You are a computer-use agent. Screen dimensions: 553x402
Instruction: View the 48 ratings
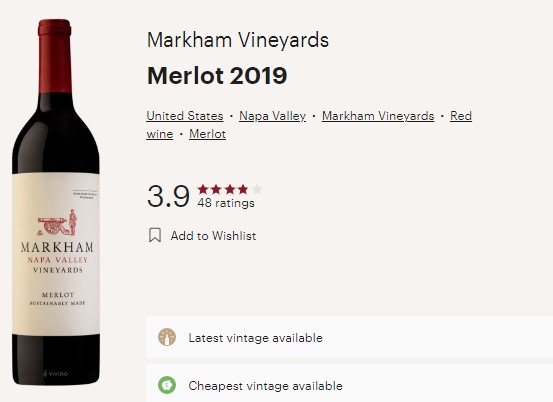226,203
